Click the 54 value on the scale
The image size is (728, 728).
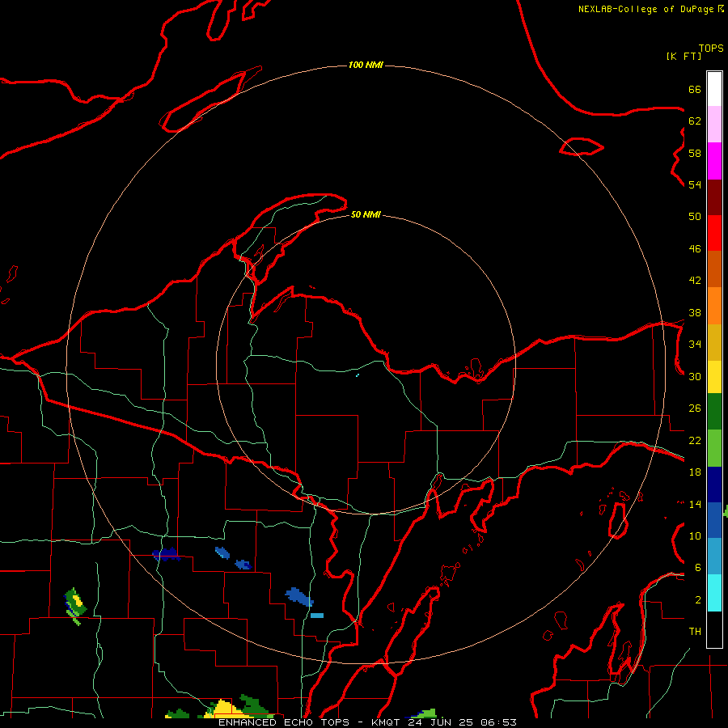pyautogui.click(x=695, y=184)
